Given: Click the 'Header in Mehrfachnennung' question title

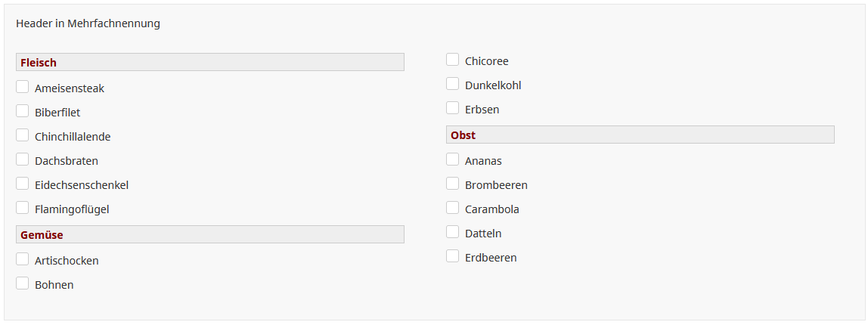Looking at the screenshot, I should (88, 23).
